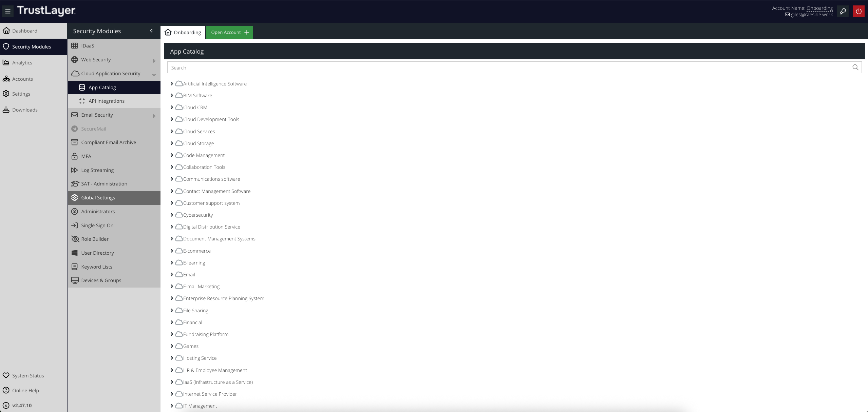Click the Accounts hierarchy icon
Image resolution: width=868 pixels, height=412 pixels.
[x=6, y=79]
